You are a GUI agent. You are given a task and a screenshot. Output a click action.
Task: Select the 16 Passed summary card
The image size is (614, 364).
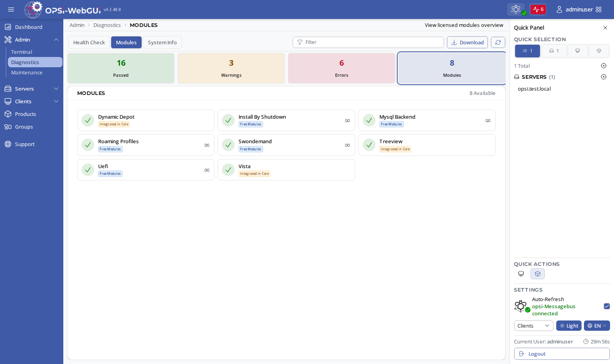121,68
